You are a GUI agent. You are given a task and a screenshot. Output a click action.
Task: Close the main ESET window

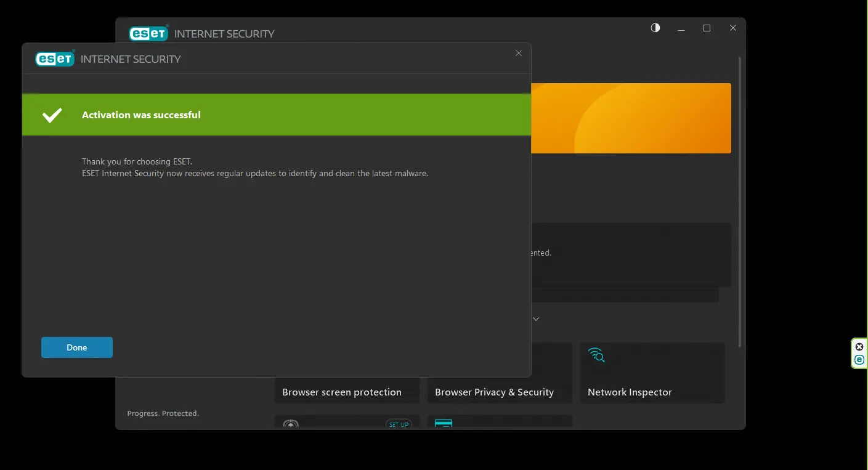coord(733,28)
